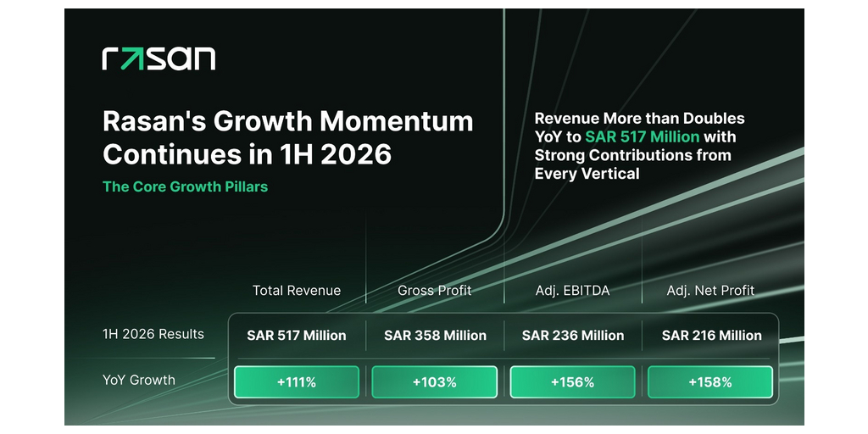Click the "Gross Profit" column header

point(435,291)
